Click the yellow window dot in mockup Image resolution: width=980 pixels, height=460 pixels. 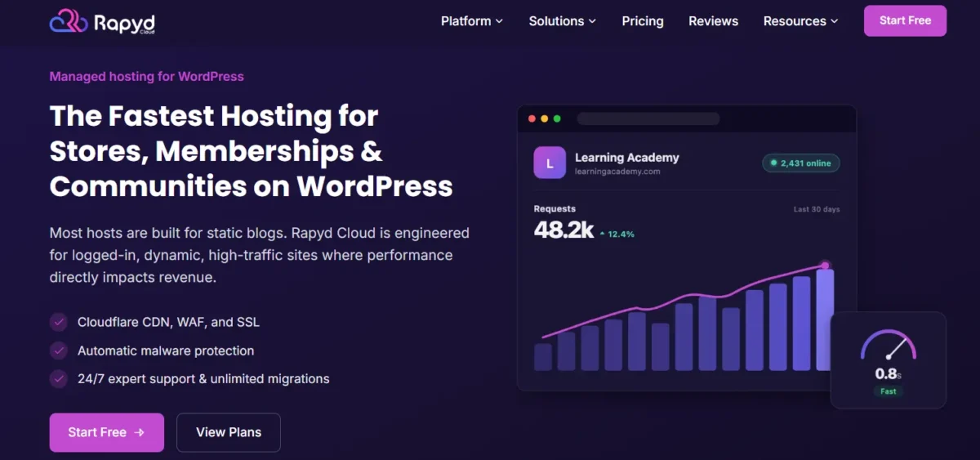coord(545,118)
